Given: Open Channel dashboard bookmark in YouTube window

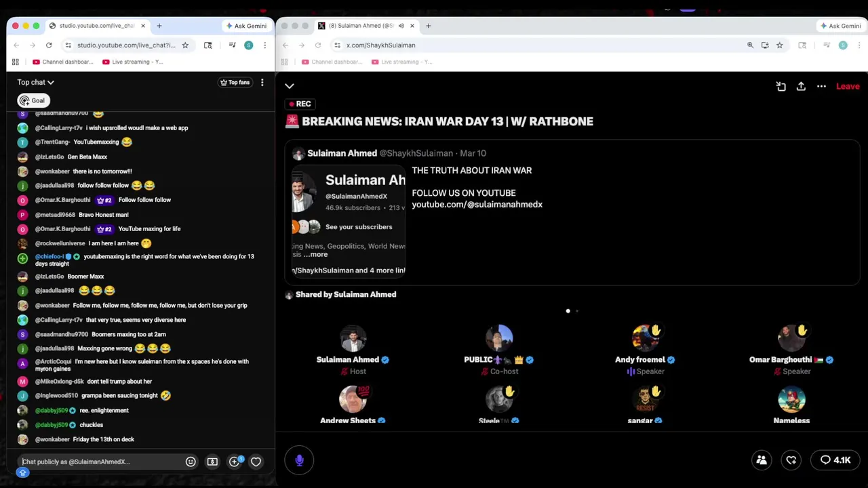Looking at the screenshot, I should pos(63,62).
